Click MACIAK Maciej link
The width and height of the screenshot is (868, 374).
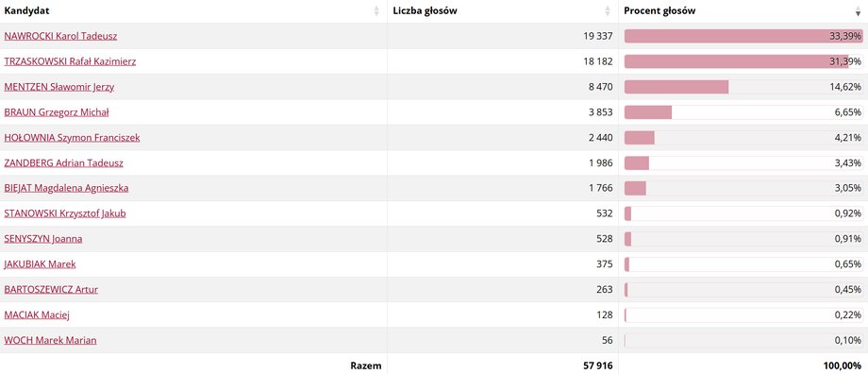coord(37,315)
